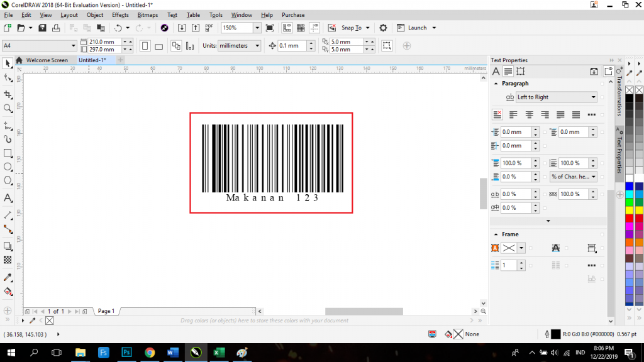Image resolution: width=644 pixels, height=362 pixels.
Task: Select the Zoom tool
Action: tap(8, 108)
